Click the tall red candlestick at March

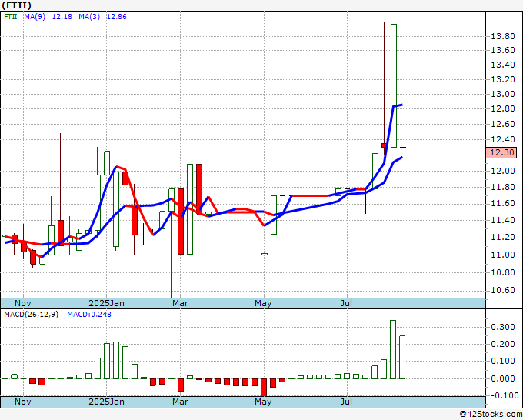181,222
